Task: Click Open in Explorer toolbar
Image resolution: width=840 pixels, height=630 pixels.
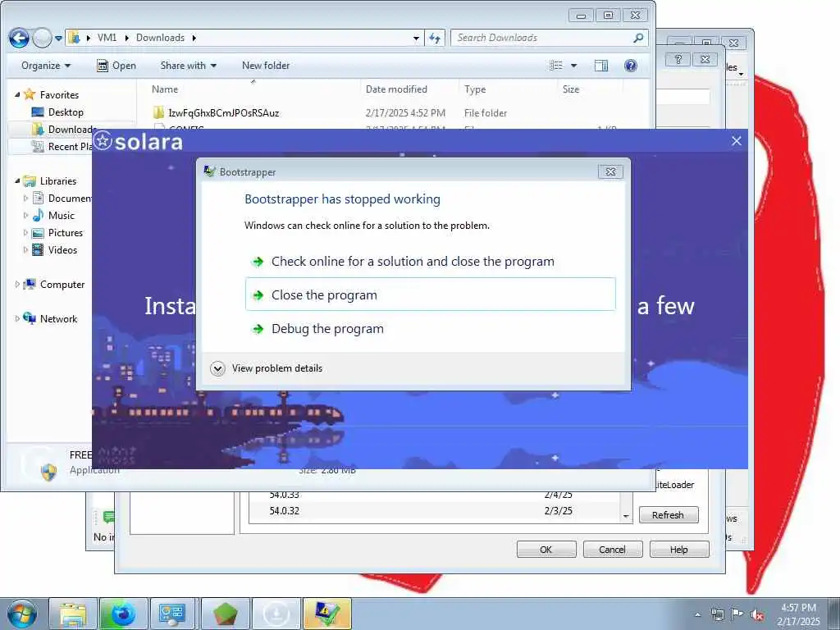Action: 116,66
